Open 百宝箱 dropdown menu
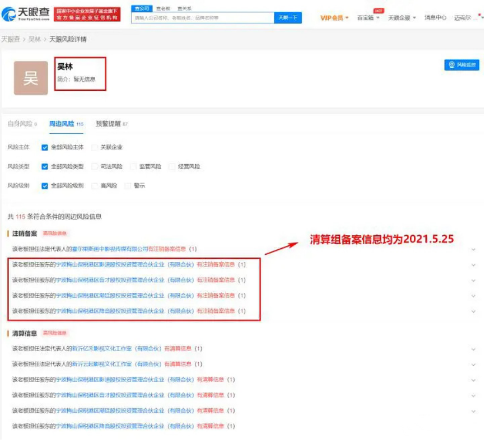This screenshot has width=504, height=448. pos(368,18)
